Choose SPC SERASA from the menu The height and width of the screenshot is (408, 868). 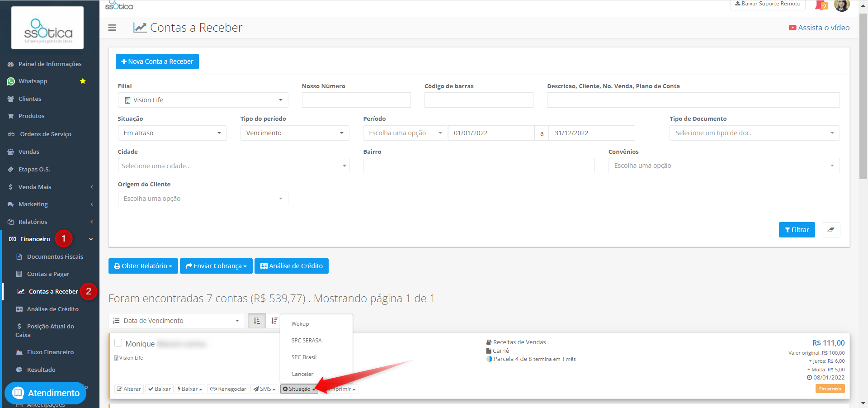307,341
